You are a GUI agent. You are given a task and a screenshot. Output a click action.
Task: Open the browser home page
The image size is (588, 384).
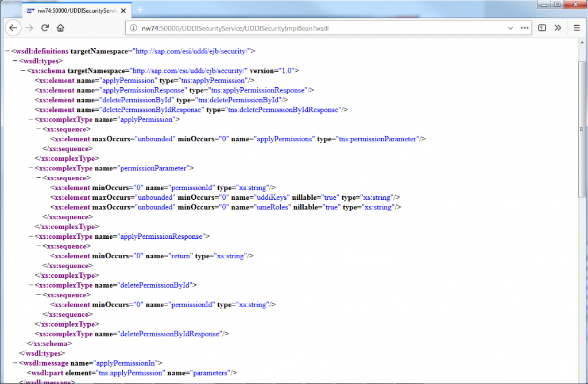pos(60,28)
